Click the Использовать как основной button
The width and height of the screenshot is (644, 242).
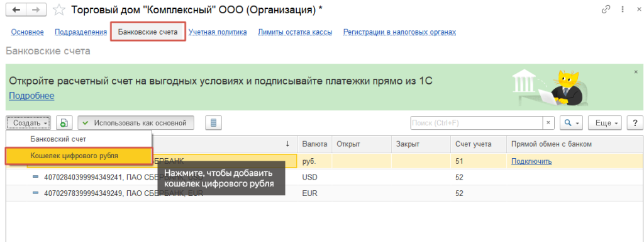tap(136, 123)
